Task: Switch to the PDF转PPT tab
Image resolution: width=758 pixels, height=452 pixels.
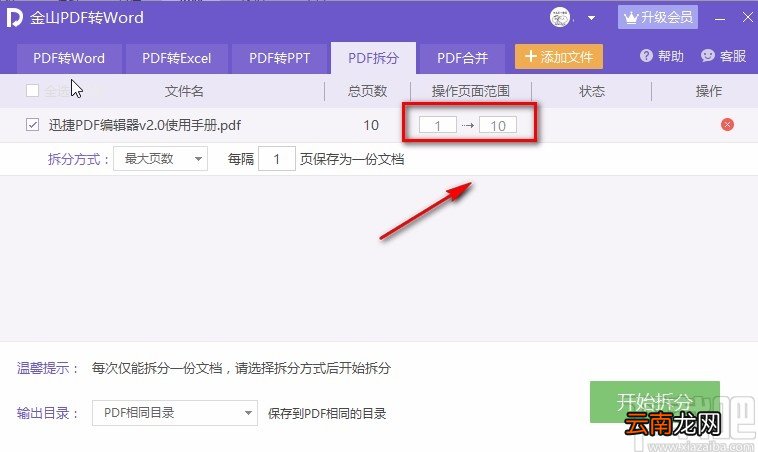Action: point(279,58)
